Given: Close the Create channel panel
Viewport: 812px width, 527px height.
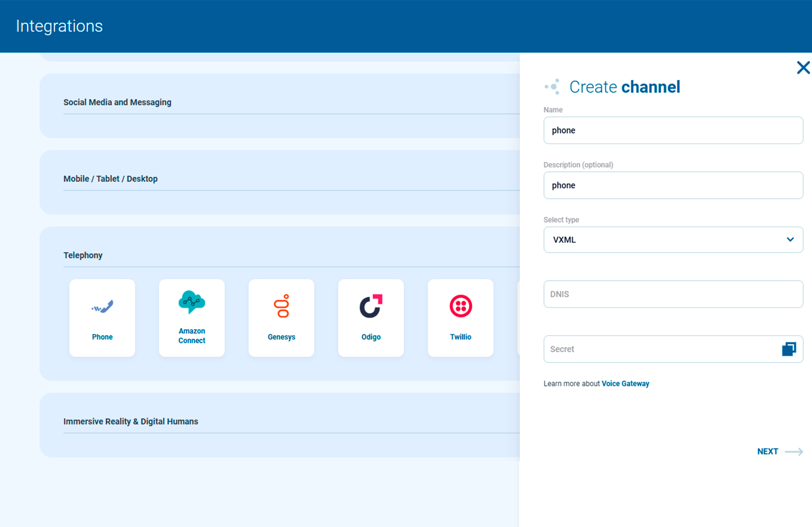Looking at the screenshot, I should 803,67.
